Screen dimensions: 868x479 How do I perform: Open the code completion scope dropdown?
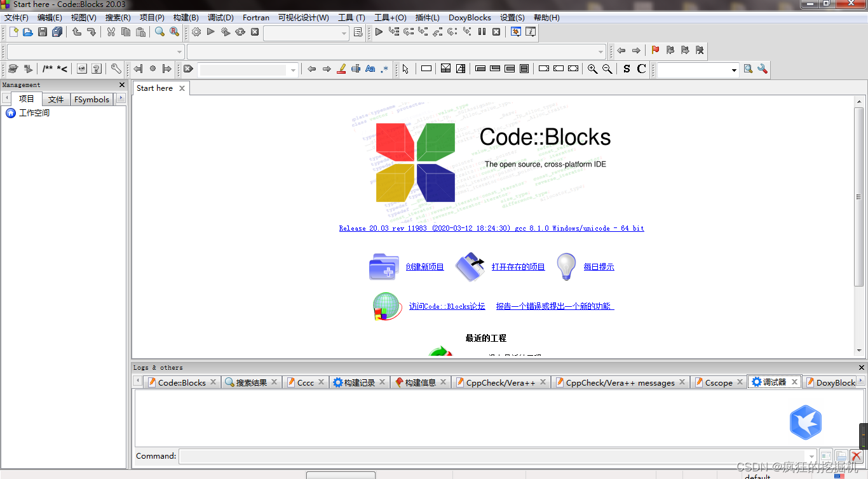[95, 51]
